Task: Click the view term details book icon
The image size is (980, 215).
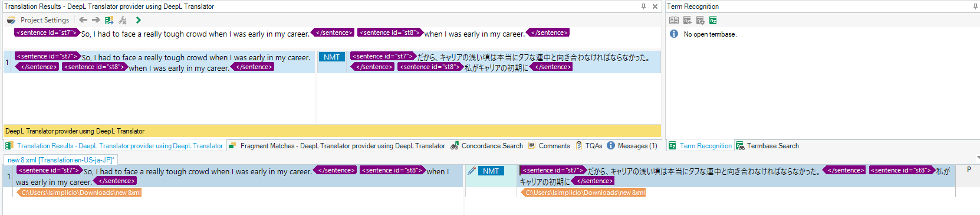Action: point(674,20)
